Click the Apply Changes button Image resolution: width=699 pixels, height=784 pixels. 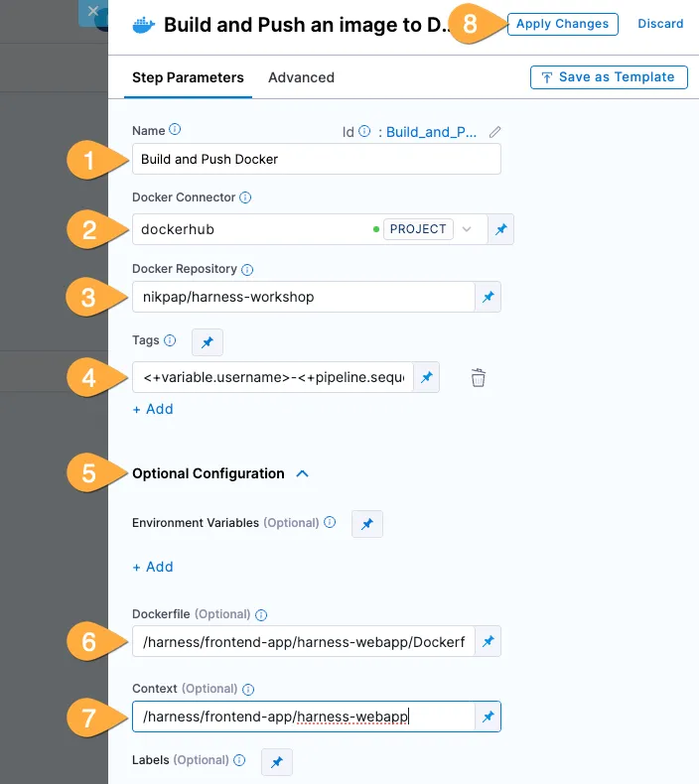click(x=563, y=24)
